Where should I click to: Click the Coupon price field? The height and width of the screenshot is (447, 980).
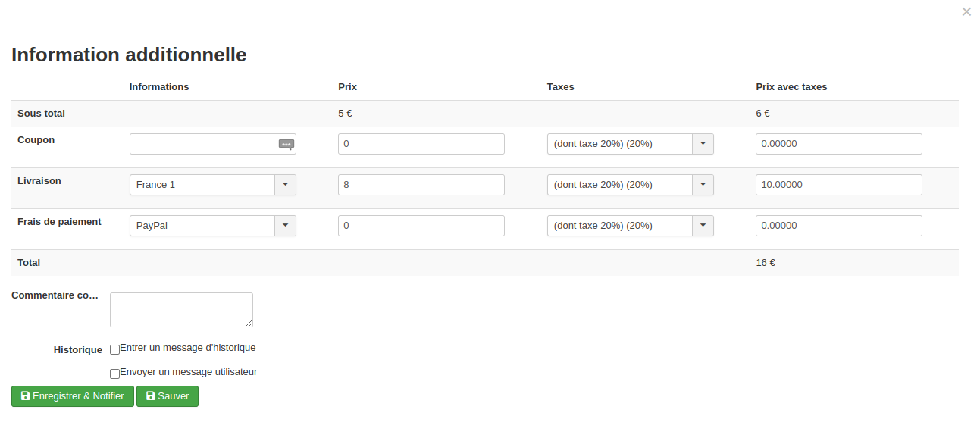[x=421, y=144]
